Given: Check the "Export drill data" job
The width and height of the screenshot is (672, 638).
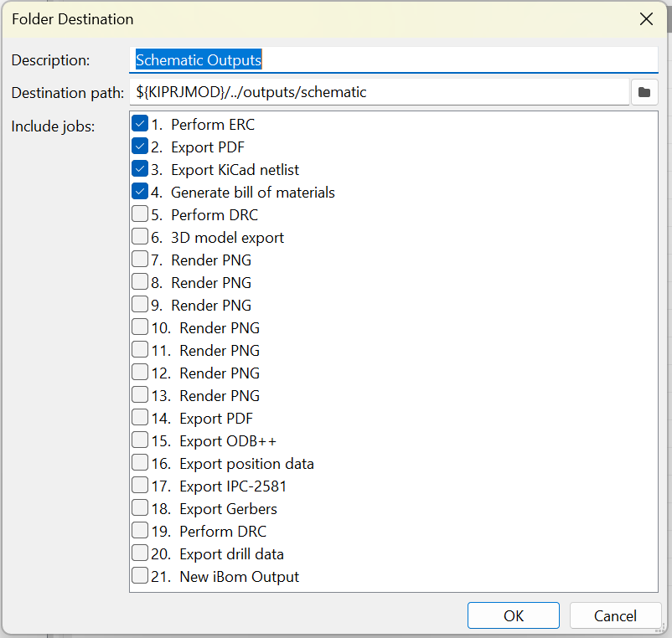Looking at the screenshot, I should pyautogui.click(x=139, y=553).
